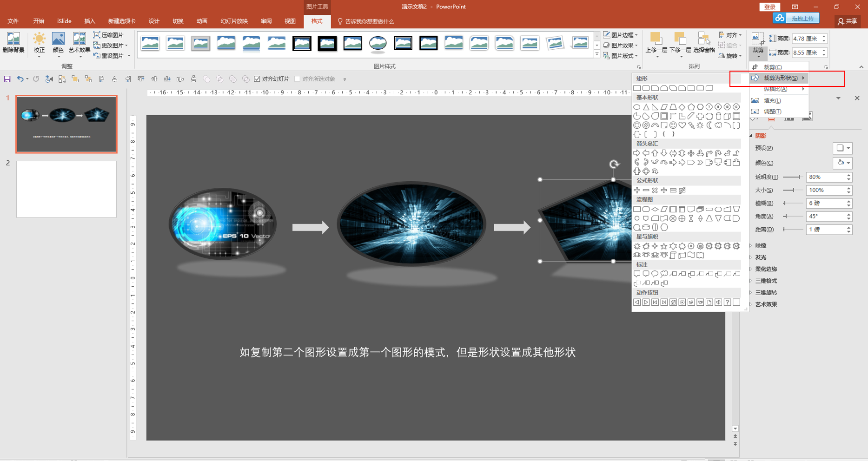Expand the 三维旋转 section
Image resolution: width=868 pixels, height=461 pixels.
coord(766,293)
